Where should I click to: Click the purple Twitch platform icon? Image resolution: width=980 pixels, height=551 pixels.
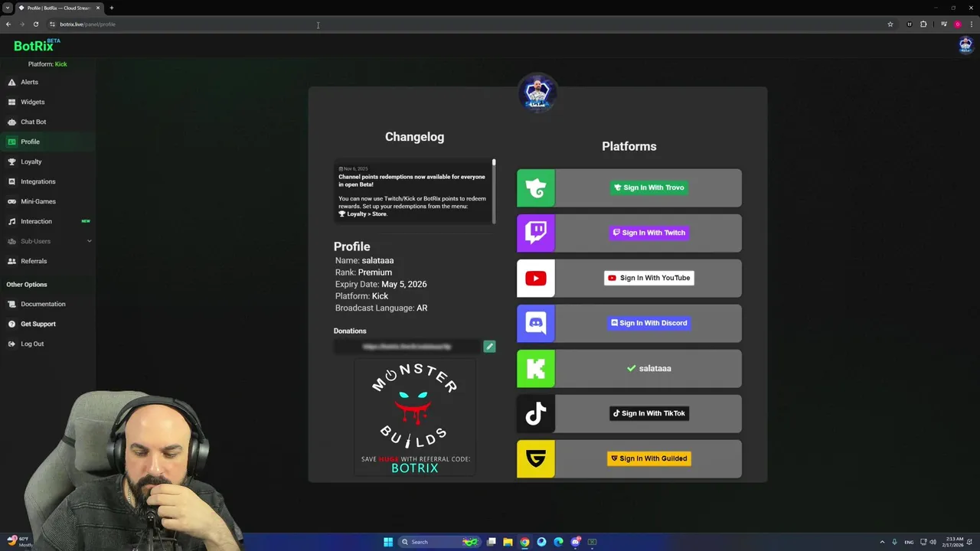[536, 233]
